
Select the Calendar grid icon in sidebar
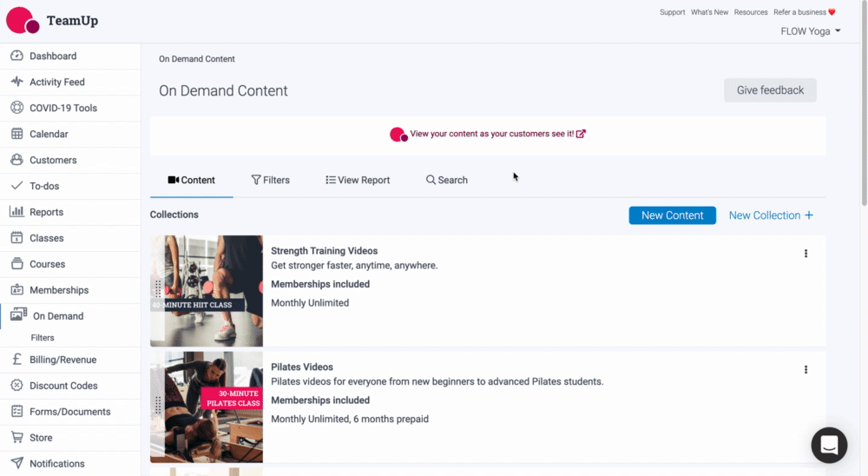pyautogui.click(x=16, y=135)
